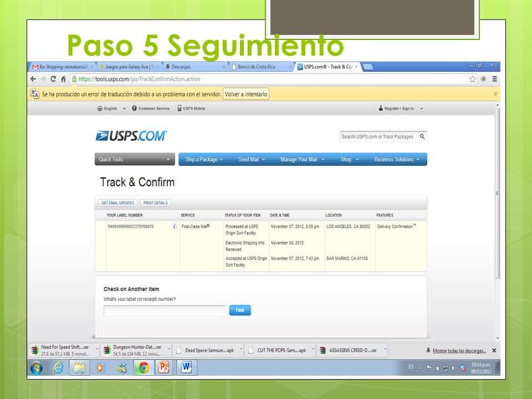Open Windows Media Player in taskbar
The image size is (532, 399).
(100, 368)
